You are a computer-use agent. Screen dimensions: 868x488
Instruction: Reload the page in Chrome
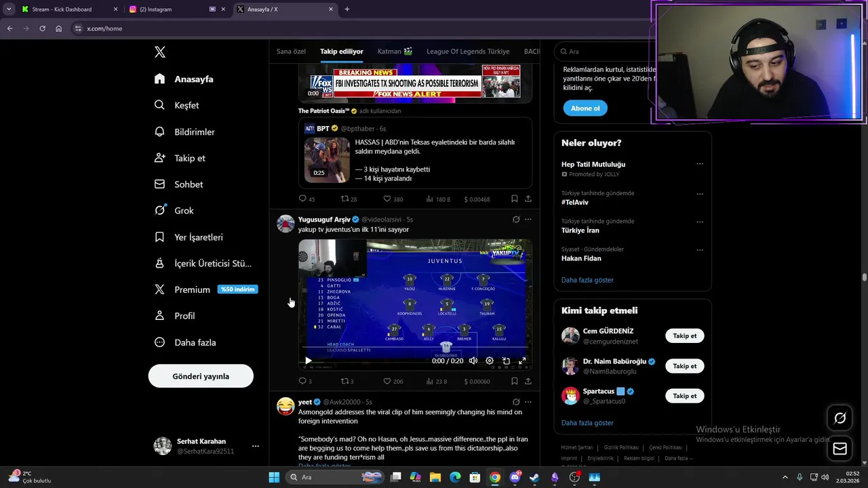42,28
